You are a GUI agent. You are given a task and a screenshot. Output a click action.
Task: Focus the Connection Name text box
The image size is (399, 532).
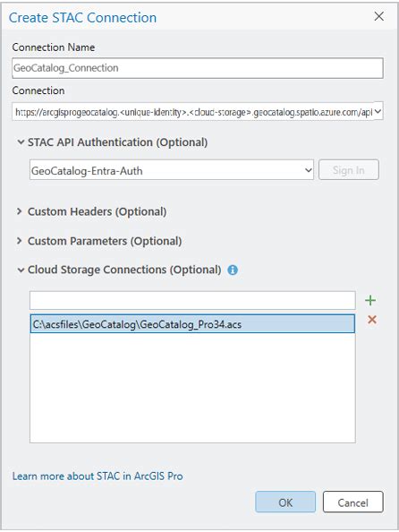click(198, 68)
